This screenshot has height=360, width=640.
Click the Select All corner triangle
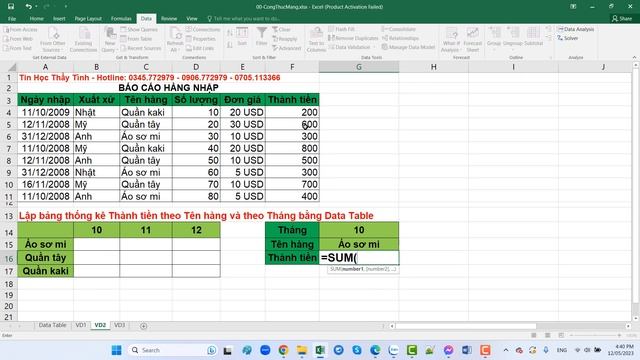(12, 67)
